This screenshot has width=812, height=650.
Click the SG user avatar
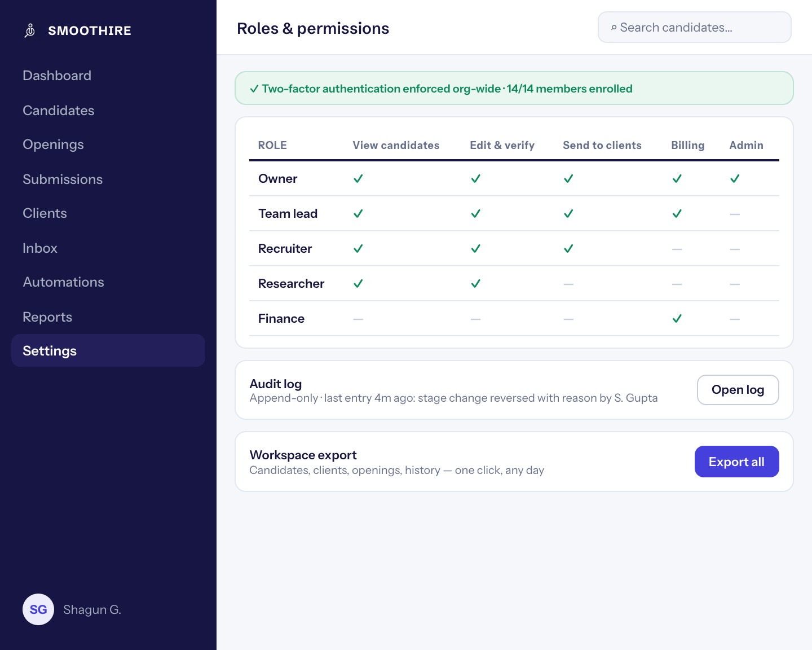point(38,609)
